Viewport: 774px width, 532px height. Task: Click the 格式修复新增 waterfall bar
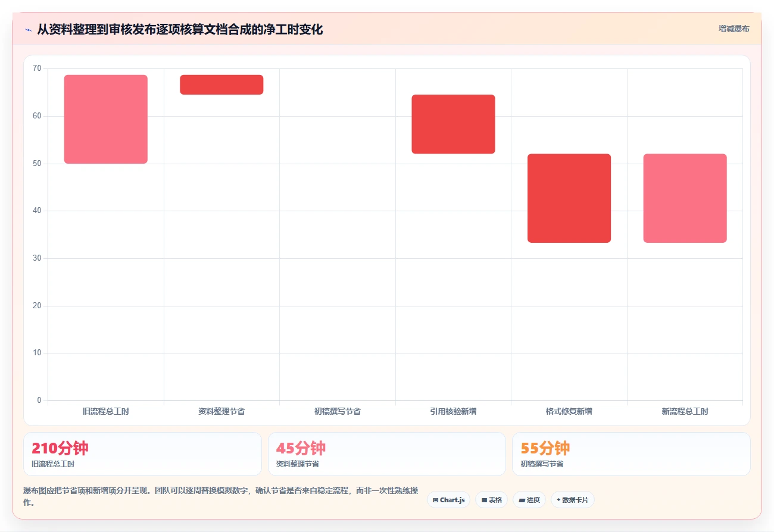[x=569, y=198]
